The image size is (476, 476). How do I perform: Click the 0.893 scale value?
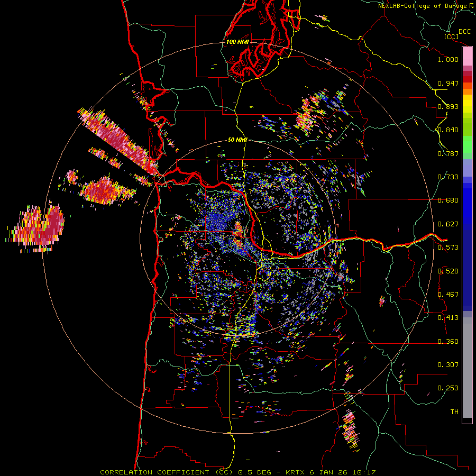click(x=448, y=106)
